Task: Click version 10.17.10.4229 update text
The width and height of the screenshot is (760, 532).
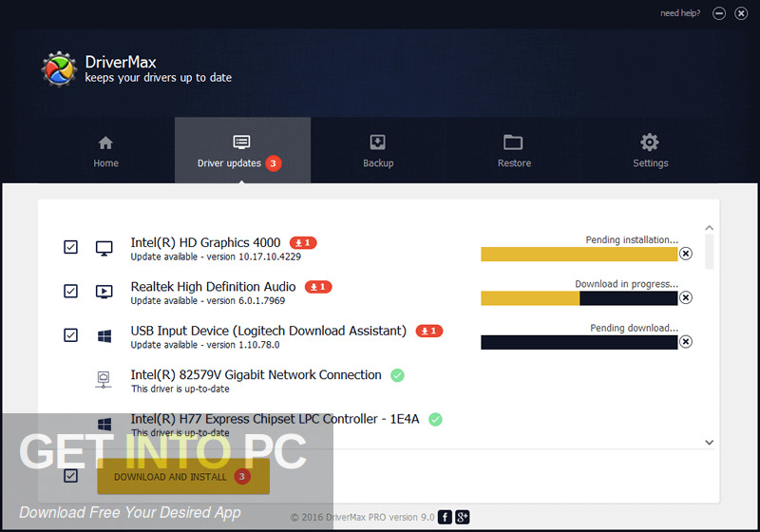Action: (216, 256)
